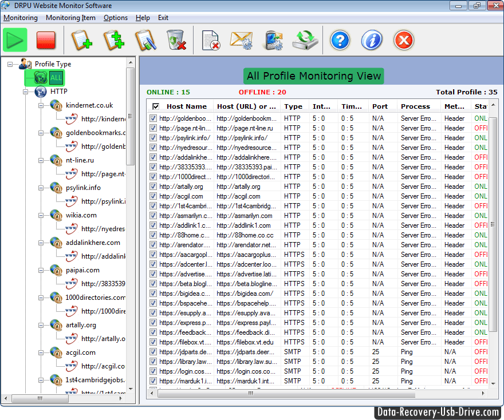Toggle checkbox for https://marduk1.i... row
The image size is (504, 420).
click(x=153, y=381)
